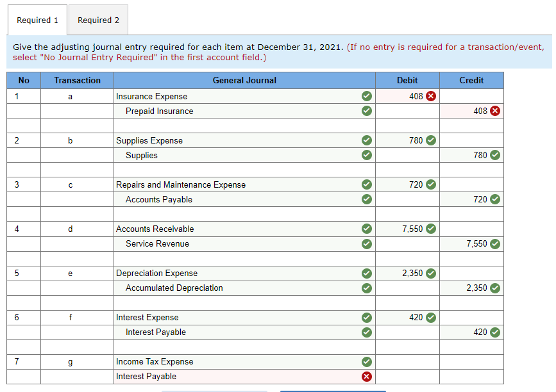556x392 pixels.
Task: Click the Supplies account name
Action: pyautogui.click(x=142, y=156)
